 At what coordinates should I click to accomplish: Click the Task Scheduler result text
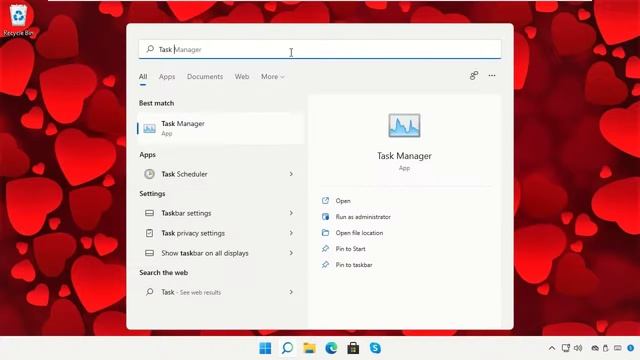click(184, 174)
